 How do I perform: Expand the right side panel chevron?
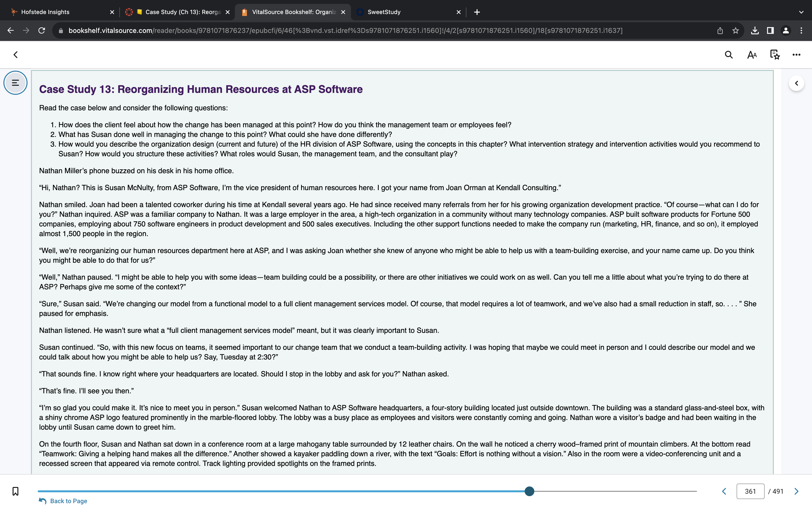coord(796,83)
